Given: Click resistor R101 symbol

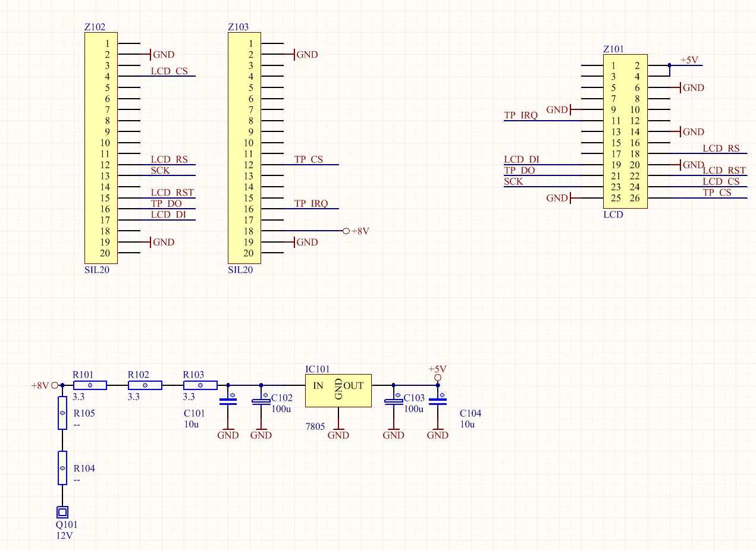Looking at the screenshot, I should tap(90, 385).
